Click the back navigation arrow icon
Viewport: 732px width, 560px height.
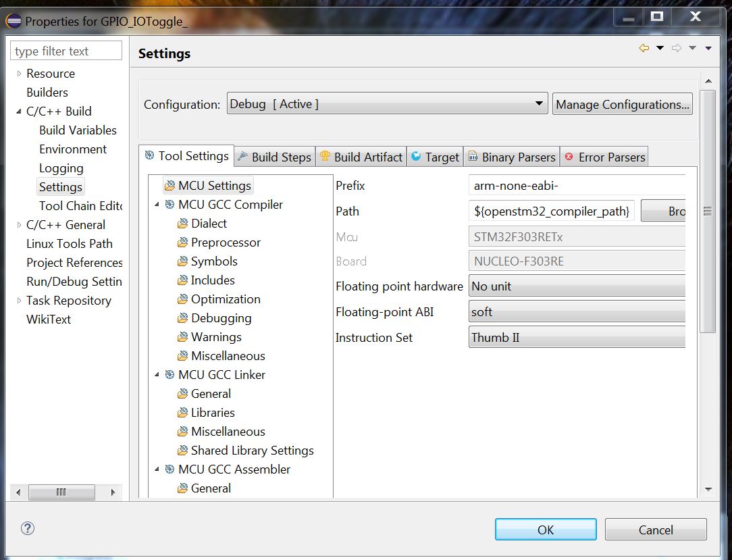(644, 48)
